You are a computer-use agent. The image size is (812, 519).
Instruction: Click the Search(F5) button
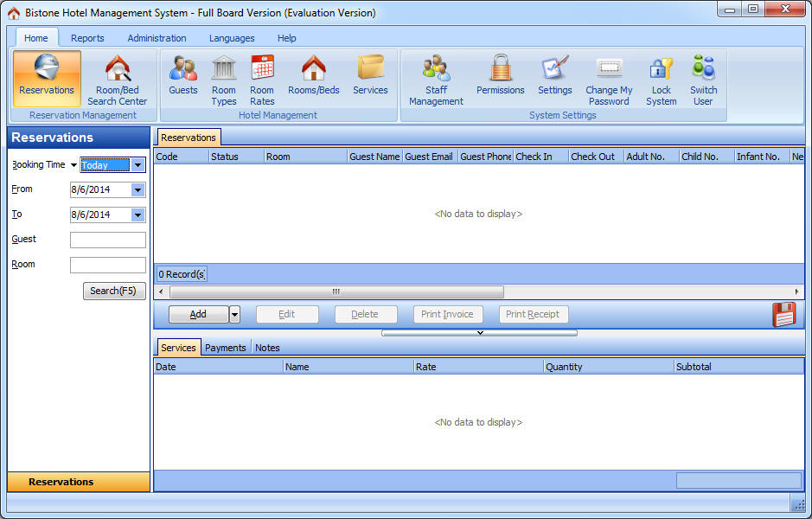point(114,292)
